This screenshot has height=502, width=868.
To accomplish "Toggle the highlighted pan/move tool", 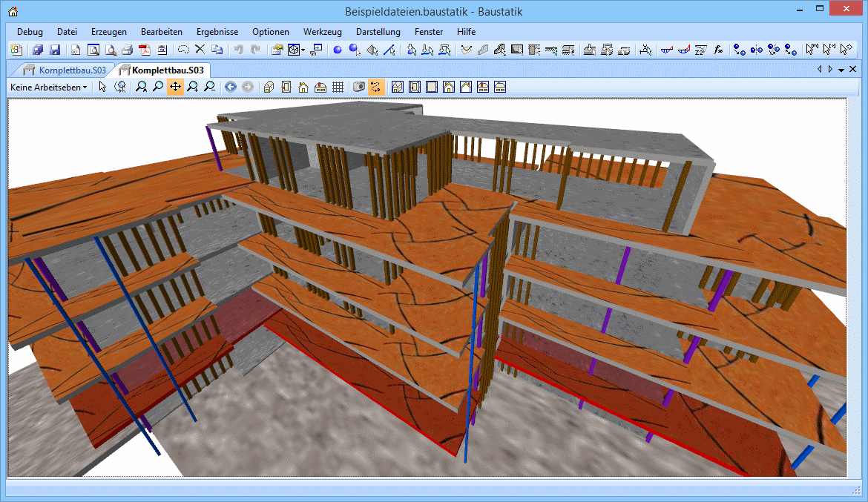I will [175, 87].
